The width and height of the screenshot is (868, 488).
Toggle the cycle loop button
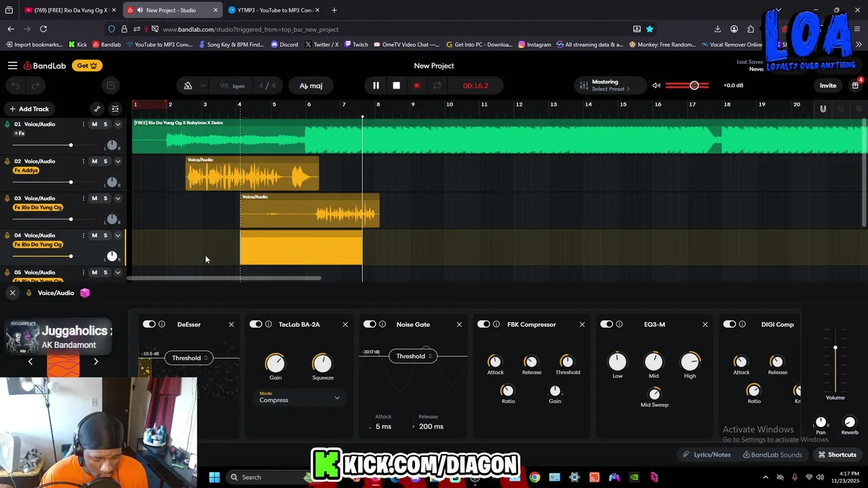(x=437, y=85)
